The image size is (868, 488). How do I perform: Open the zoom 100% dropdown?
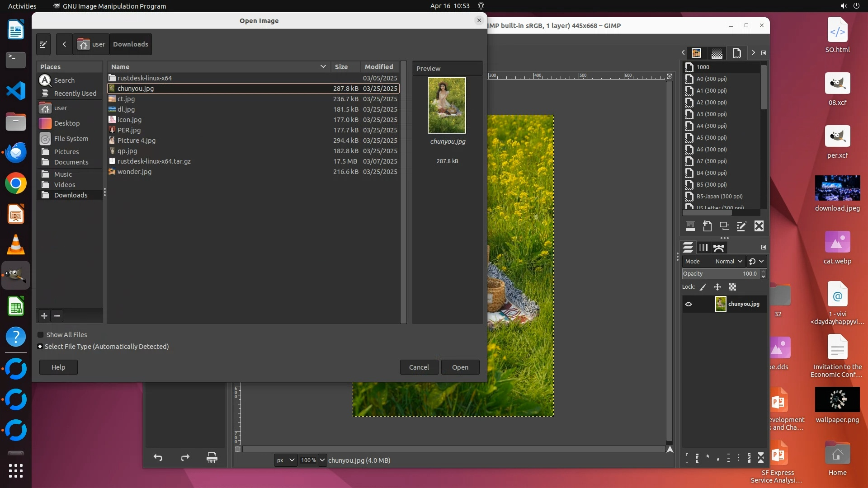pyautogui.click(x=322, y=460)
